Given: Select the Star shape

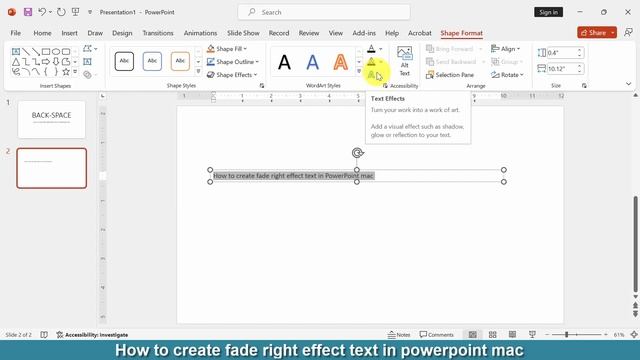Looking at the screenshot, I should coord(66,72).
